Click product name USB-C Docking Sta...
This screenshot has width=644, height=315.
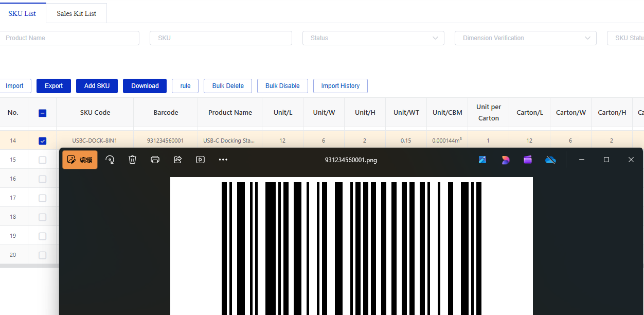coord(229,141)
